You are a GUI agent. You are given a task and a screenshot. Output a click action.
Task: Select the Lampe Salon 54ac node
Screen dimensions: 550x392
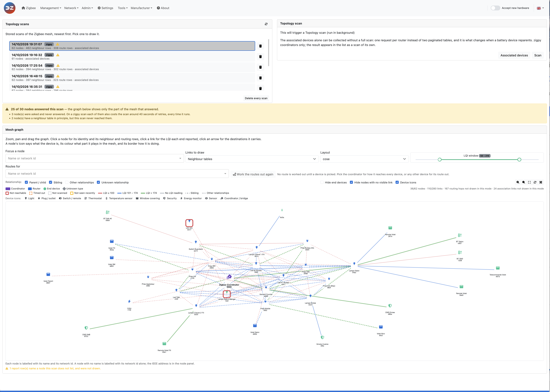click(354, 264)
